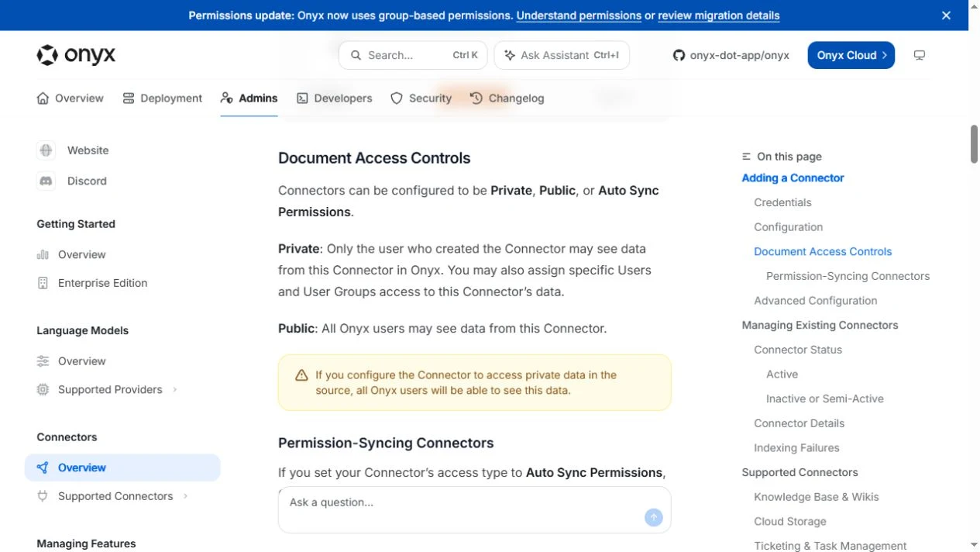Open the review migration details link

click(x=719, y=16)
